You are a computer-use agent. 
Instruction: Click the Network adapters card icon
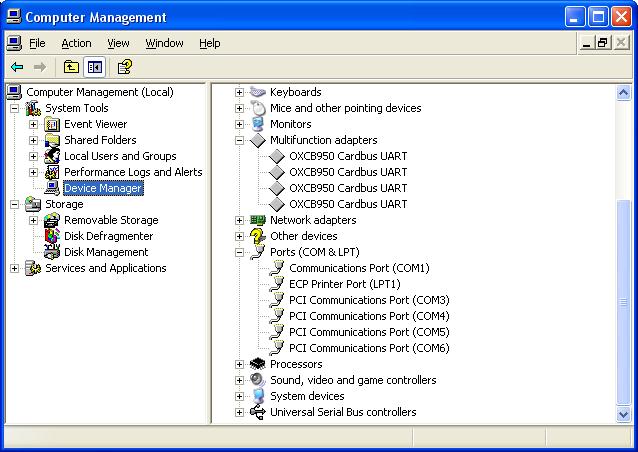coord(258,220)
